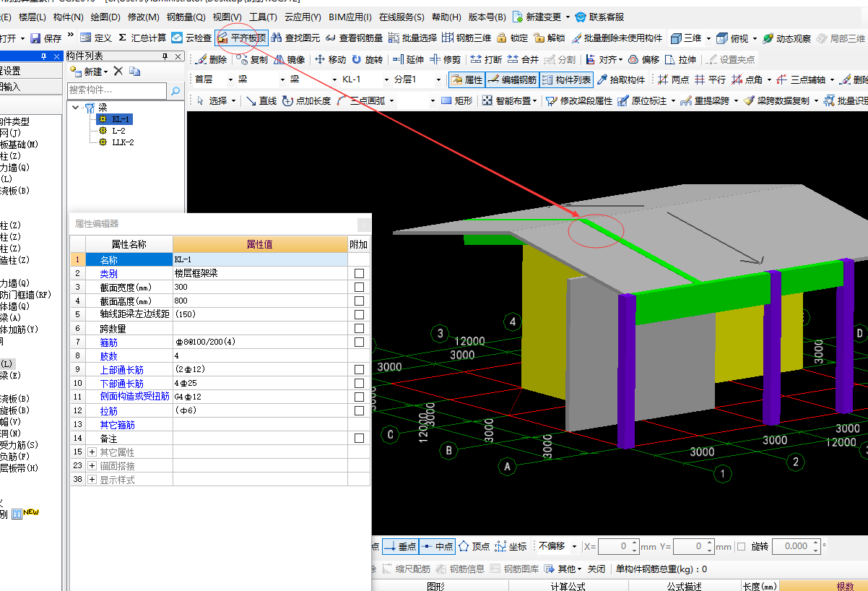Open 查看钢筋量 rebar quantity view

pyautogui.click(x=354, y=38)
